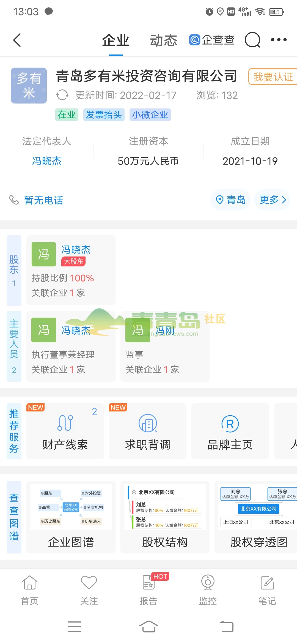Image resolution: width=297 pixels, height=644 pixels.
Task: Open the 笔记 pencil icon
Action: [x=267, y=583]
